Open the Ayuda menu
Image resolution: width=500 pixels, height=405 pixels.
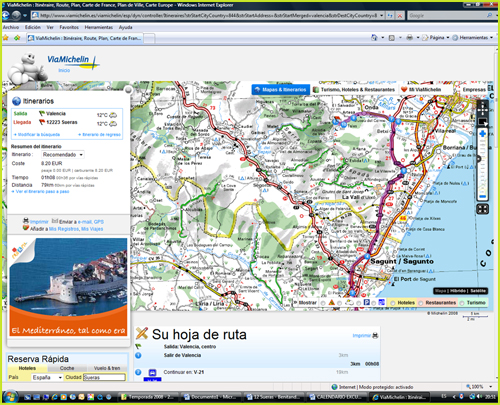(126, 27)
